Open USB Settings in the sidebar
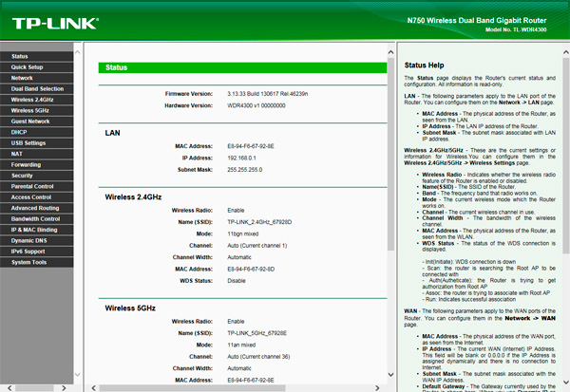Image resolution: width=570 pixels, height=392 pixels. point(28,142)
